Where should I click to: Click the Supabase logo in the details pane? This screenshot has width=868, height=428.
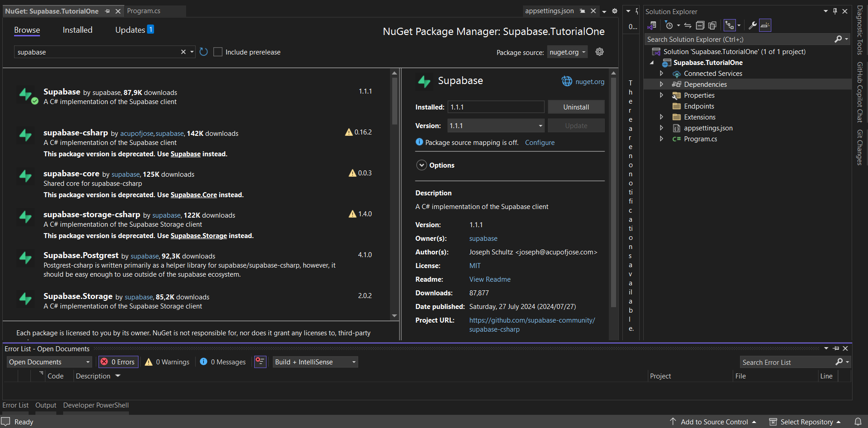click(424, 81)
